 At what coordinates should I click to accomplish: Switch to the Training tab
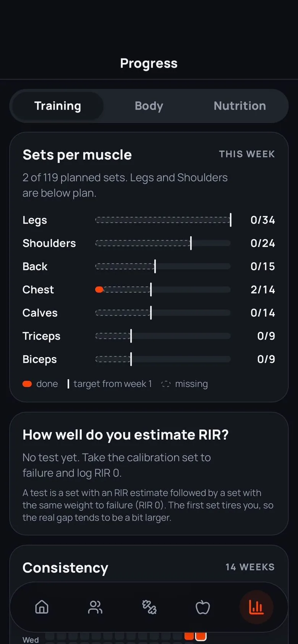[58, 106]
